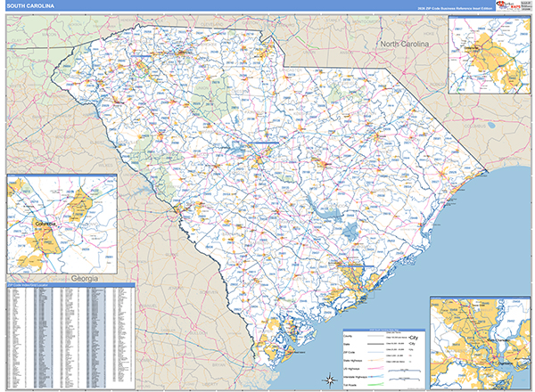Open the Columbia inset map
Viewport: 535px width, 392px height.
point(62,225)
